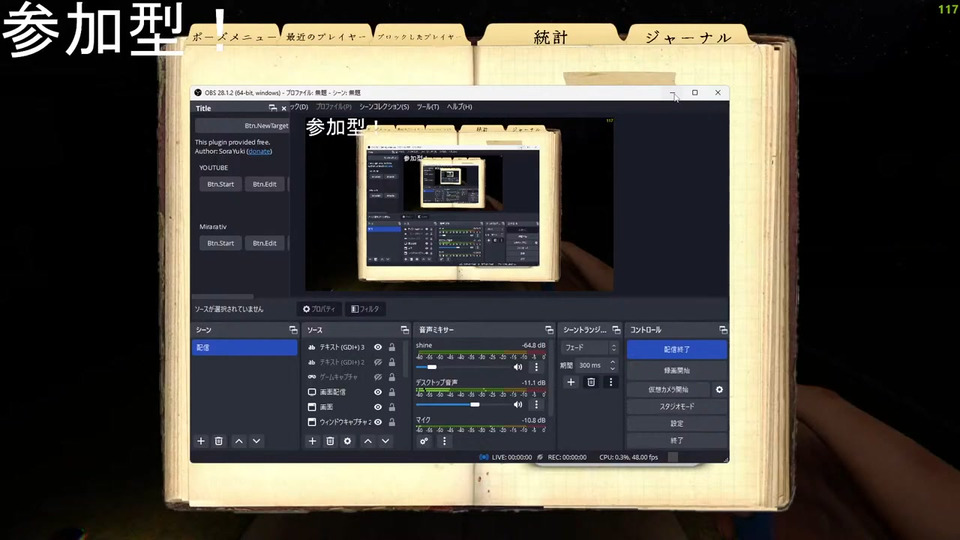Hide the ウィンドウキャプチャ 2 source
The height and width of the screenshot is (540, 960).
click(x=378, y=422)
